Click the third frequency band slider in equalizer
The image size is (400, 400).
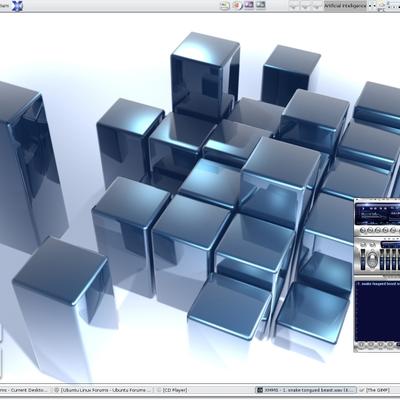pyautogui.click(x=394, y=259)
